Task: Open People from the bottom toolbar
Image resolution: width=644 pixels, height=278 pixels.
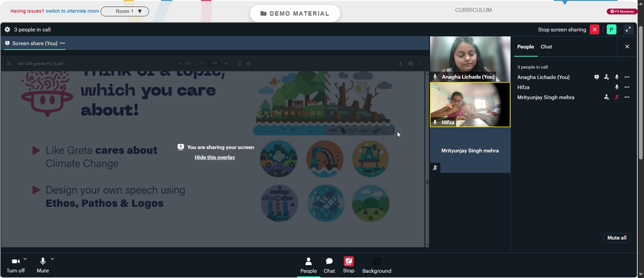Action: [308, 265]
